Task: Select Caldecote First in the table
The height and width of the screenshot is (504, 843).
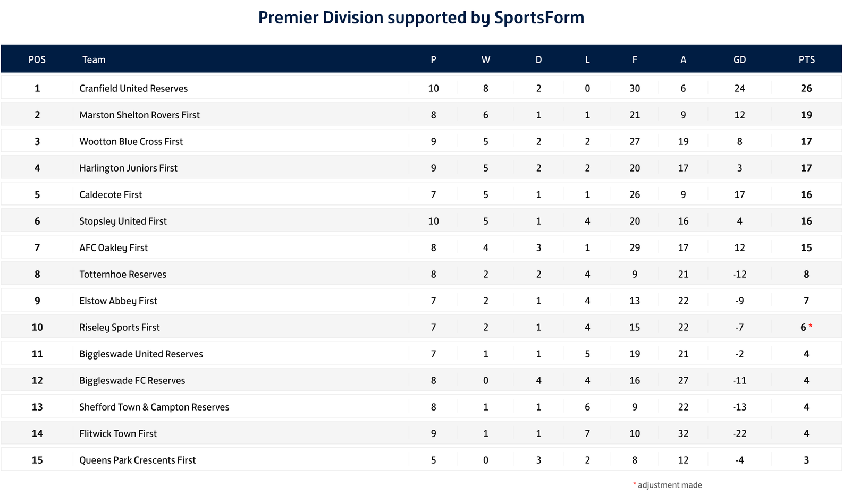Action: tap(111, 194)
